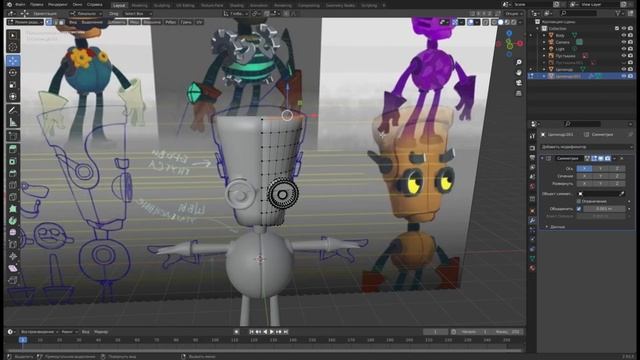Click the blue current frame marker
The width and height of the screenshot is (640, 360).
(x=23, y=340)
